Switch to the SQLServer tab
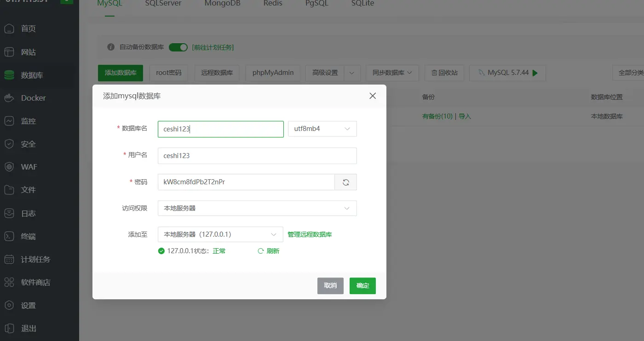644x341 pixels. tap(163, 4)
